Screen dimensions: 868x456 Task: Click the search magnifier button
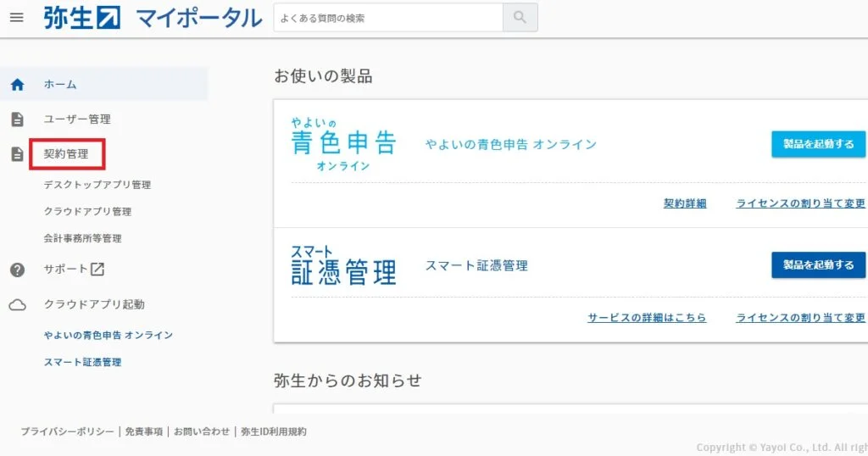pos(520,17)
